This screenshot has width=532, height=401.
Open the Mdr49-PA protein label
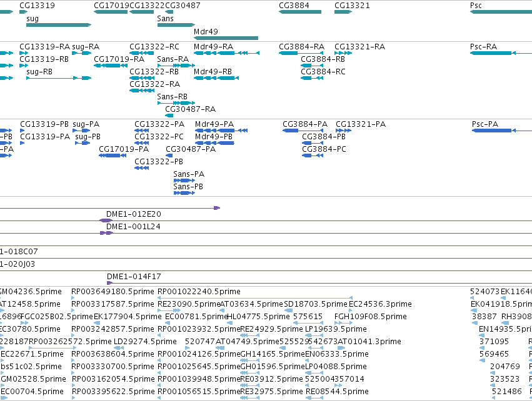214,124
